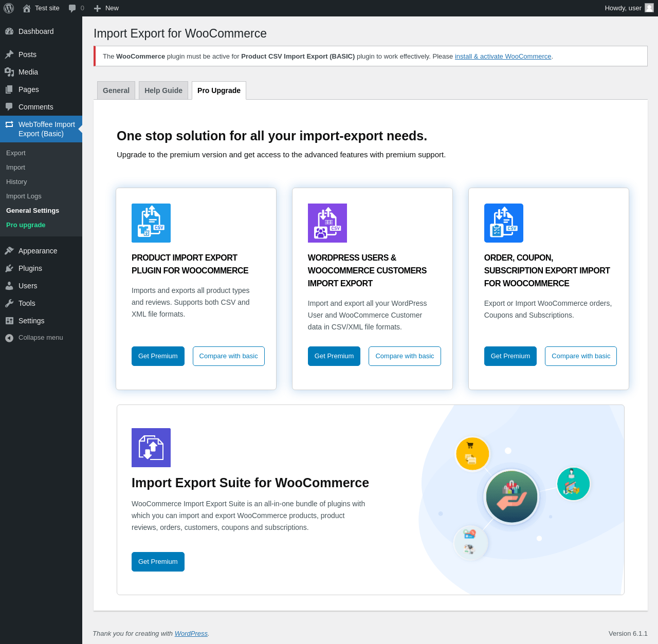Click the Comments speech bubble sidebar icon

(x=9, y=107)
